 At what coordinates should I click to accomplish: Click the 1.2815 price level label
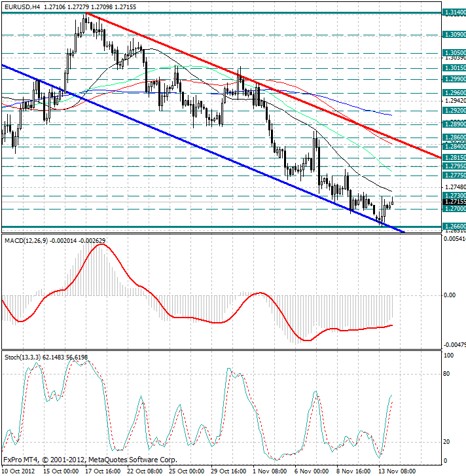[x=454, y=158]
